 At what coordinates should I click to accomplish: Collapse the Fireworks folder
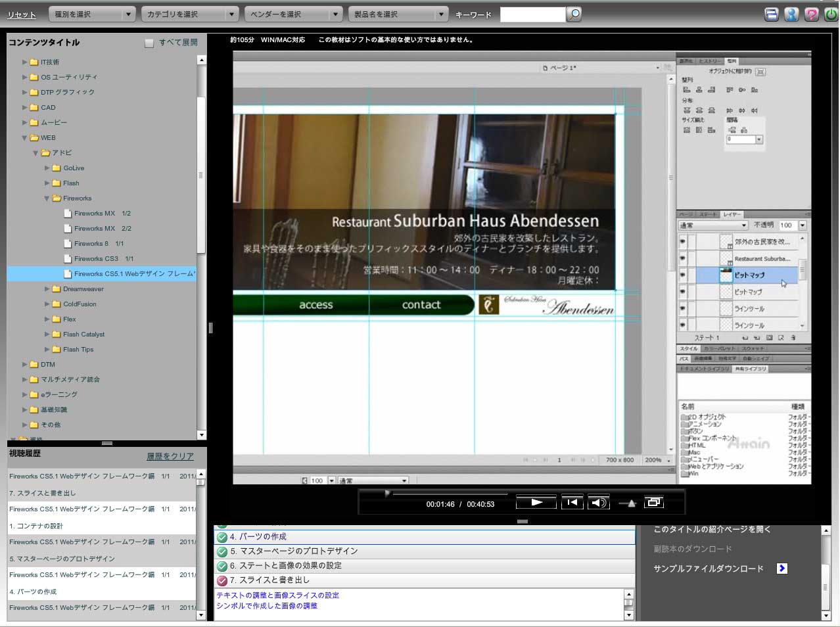(47, 198)
